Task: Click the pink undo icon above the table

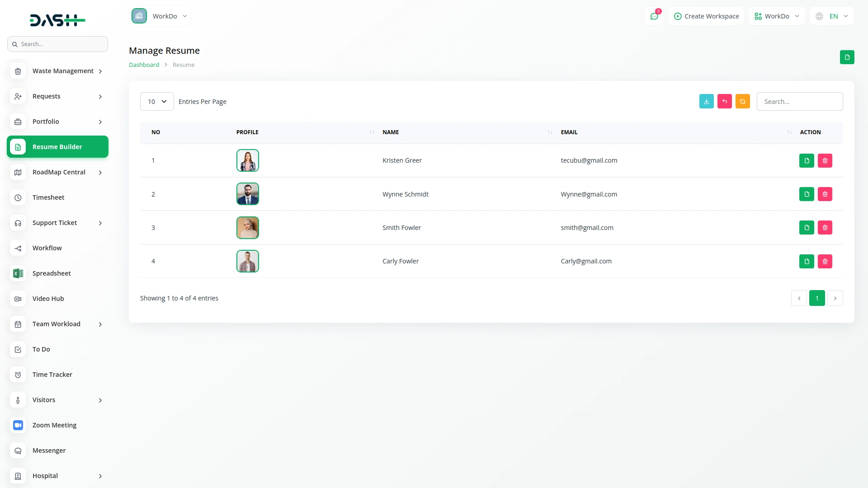Action: pyautogui.click(x=725, y=101)
